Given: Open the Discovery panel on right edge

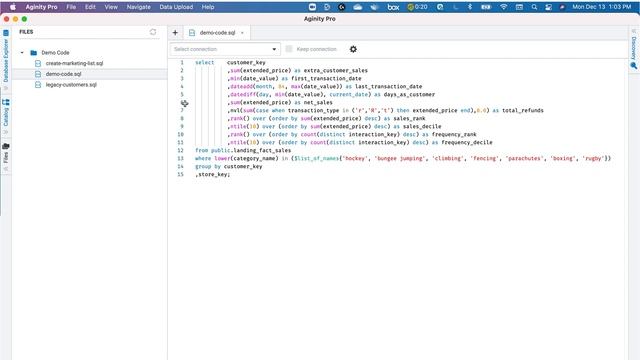Looking at the screenshot, I should click(633, 48).
